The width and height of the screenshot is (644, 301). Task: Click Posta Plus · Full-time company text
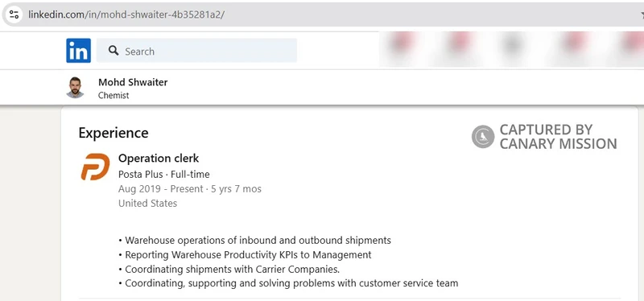[x=164, y=174]
